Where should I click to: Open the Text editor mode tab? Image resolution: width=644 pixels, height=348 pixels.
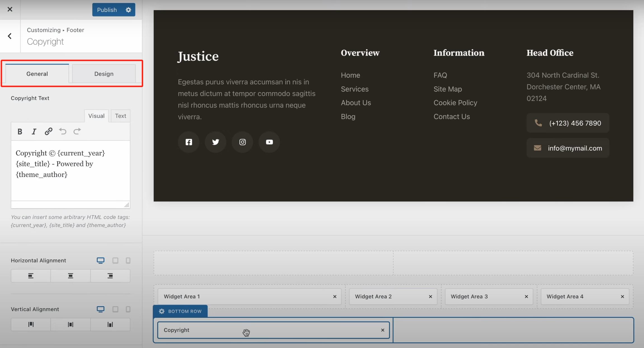pos(120,115)
